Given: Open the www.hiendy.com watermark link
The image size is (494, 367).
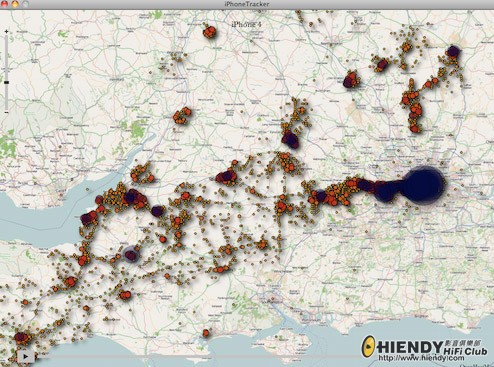Looking at the screenshot, I should click(421, 358).
